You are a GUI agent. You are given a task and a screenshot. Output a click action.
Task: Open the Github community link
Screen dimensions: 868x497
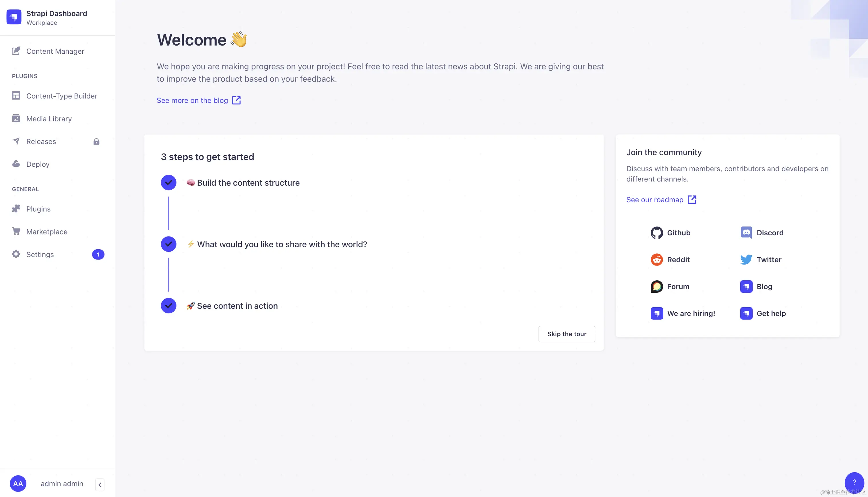coord(670,233)
